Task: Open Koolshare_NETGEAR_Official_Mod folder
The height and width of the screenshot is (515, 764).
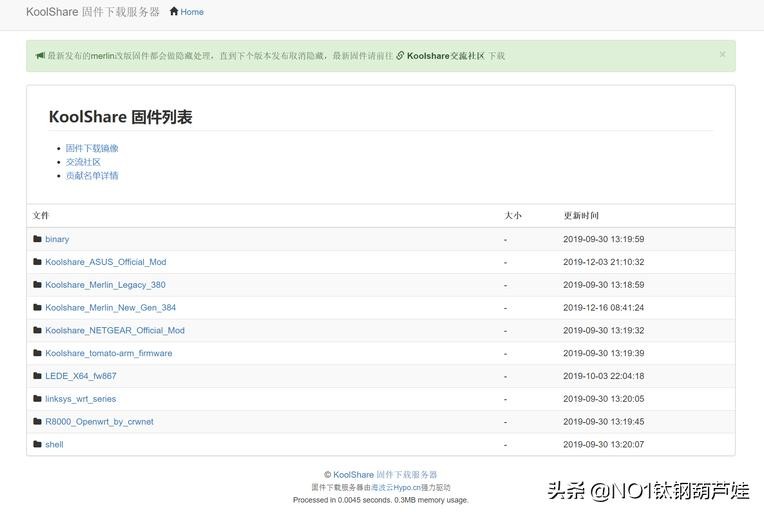Action: (115, 331)
